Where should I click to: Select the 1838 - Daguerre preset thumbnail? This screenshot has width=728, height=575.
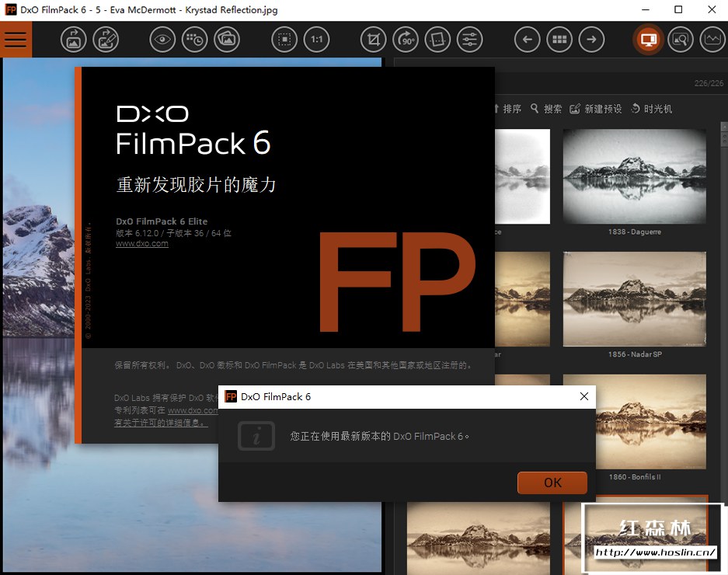point(635,176)
